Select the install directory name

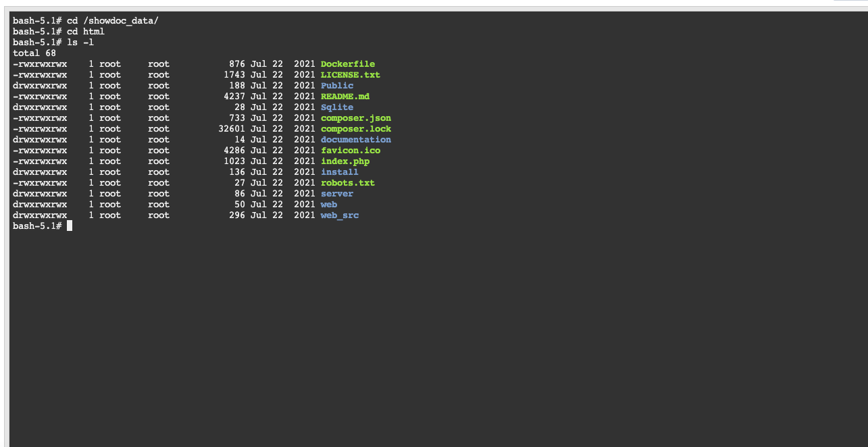point(340,172)
